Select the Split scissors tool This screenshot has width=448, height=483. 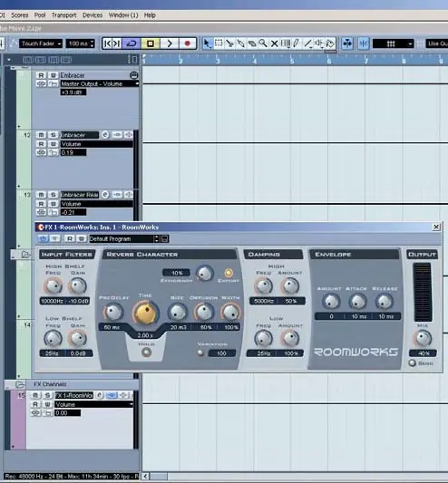229,43
